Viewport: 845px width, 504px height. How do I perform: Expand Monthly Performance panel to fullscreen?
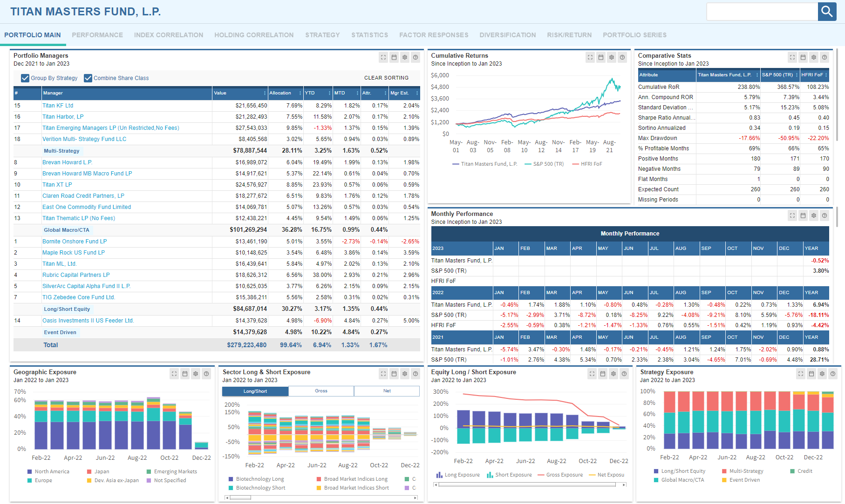coord(792,215)
